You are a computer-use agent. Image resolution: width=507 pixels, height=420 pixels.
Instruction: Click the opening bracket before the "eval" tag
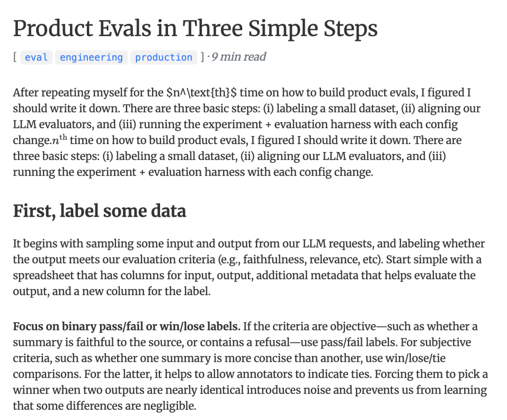coord(15,57)
